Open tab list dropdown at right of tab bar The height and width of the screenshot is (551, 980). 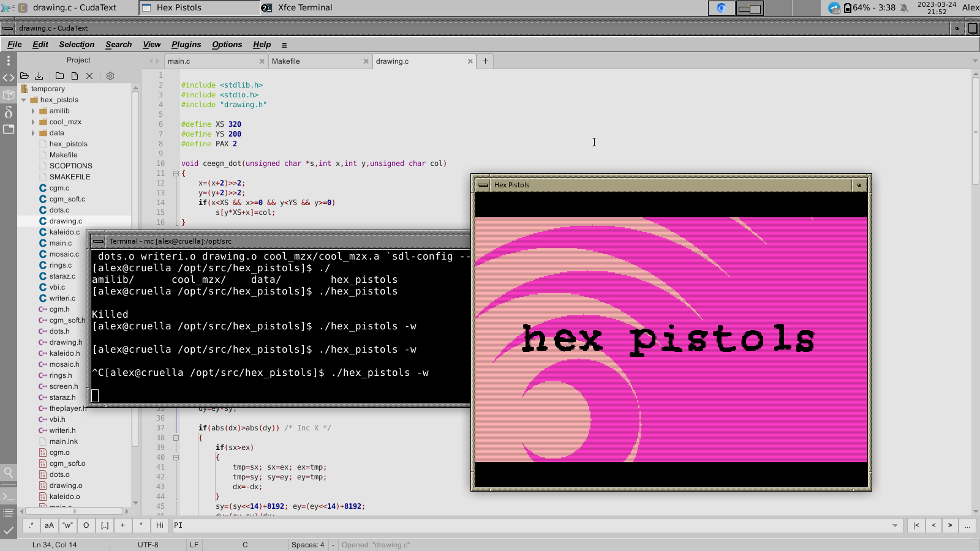(x=975, y=61)
